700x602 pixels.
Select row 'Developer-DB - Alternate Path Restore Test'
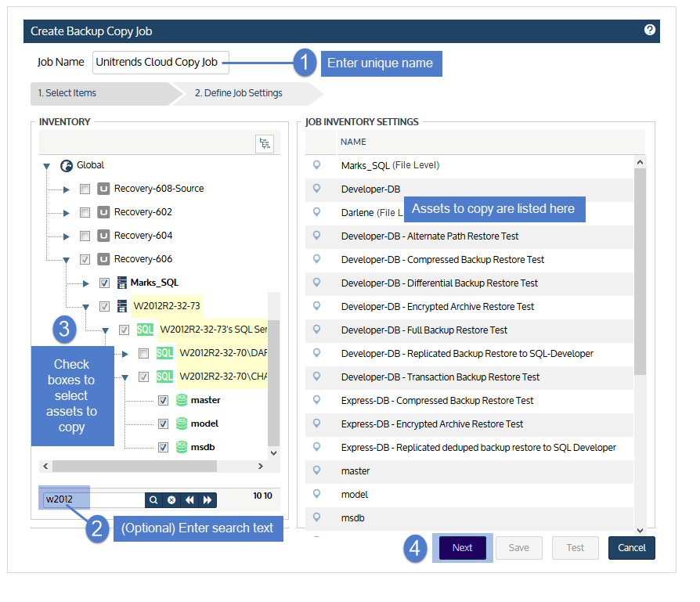(x=469, y=236)
